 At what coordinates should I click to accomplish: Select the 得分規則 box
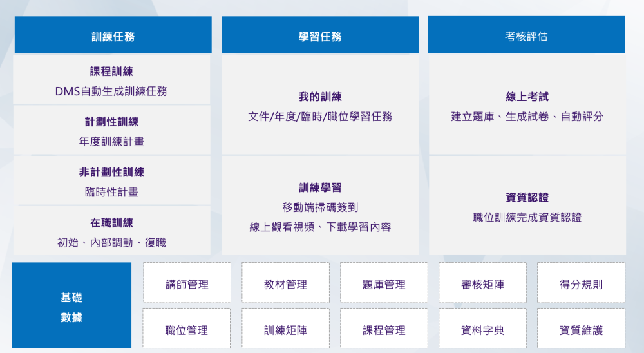(581, 283)
